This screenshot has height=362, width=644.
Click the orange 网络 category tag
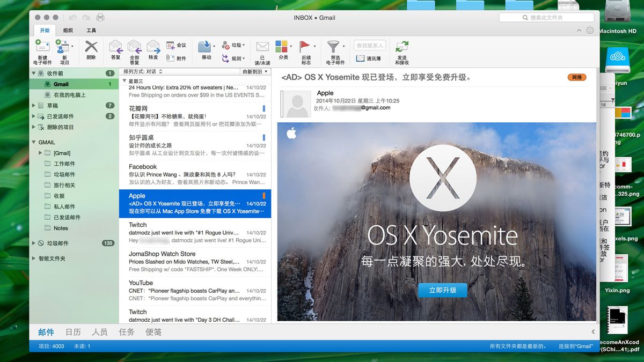pos(577,77)
